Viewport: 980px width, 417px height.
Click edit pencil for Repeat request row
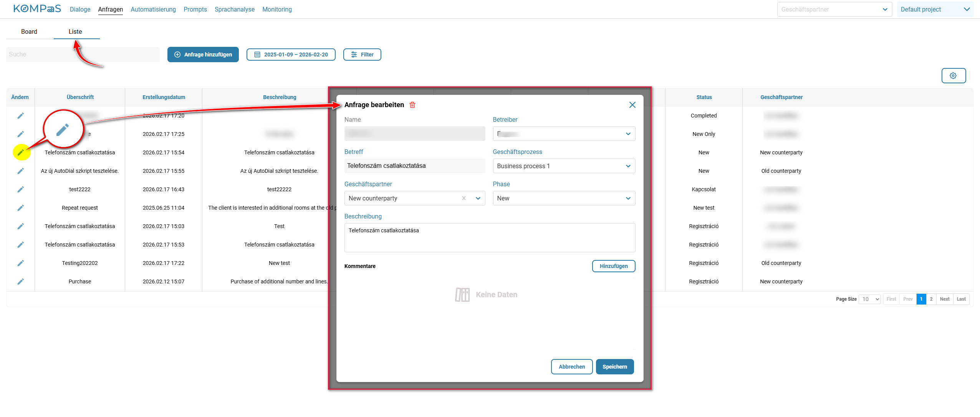(21, 208)
